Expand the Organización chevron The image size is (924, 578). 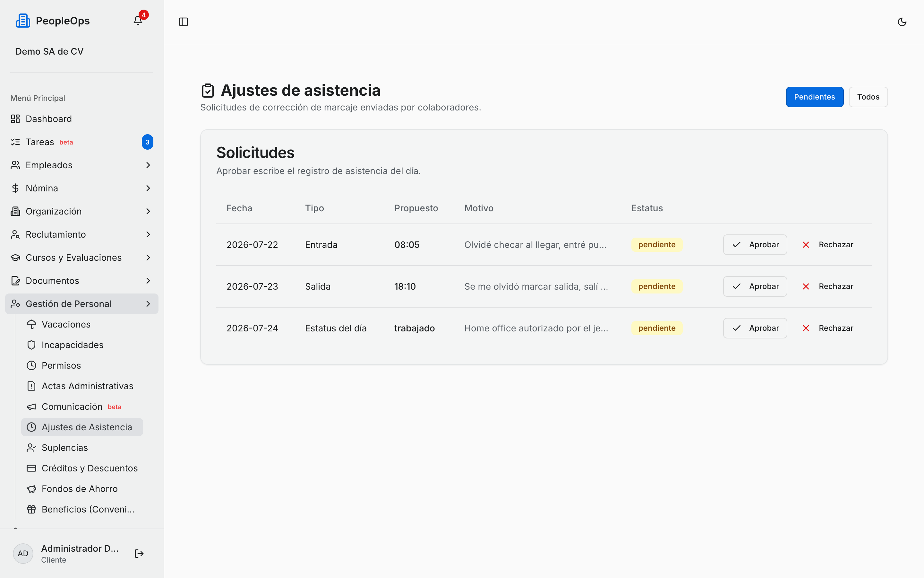click(x=148, y=211)
